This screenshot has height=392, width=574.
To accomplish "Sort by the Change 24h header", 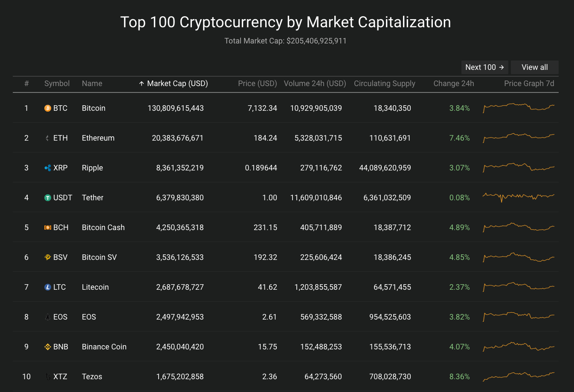I will coord(454,84).
